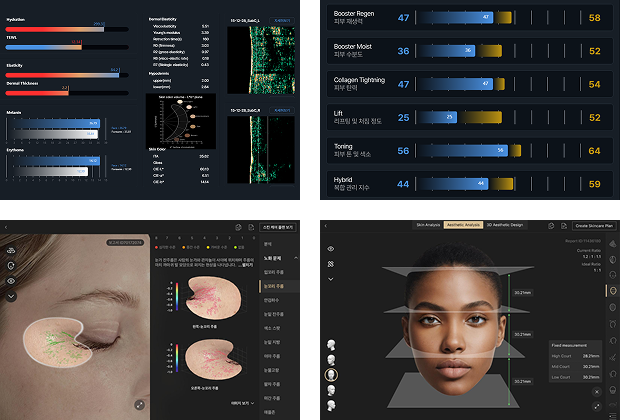Click the gold highlighted face icon in sidebar
Screen dimensions: 620x420
click(x=613, y=291)
